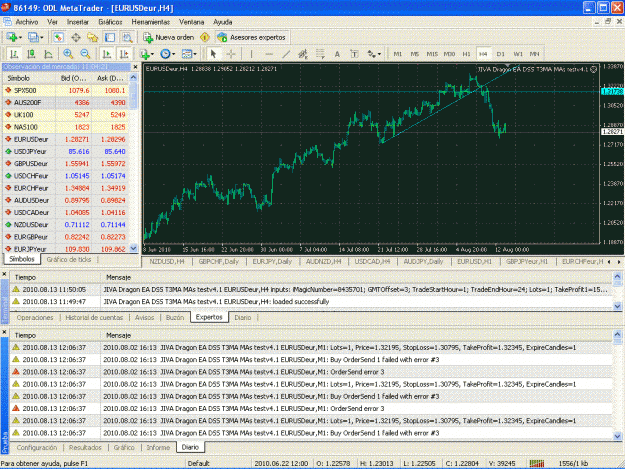Select the Cursor arrow tool
Image resolution: width=625 pixels, height=469 pixels.
point(213,54)
